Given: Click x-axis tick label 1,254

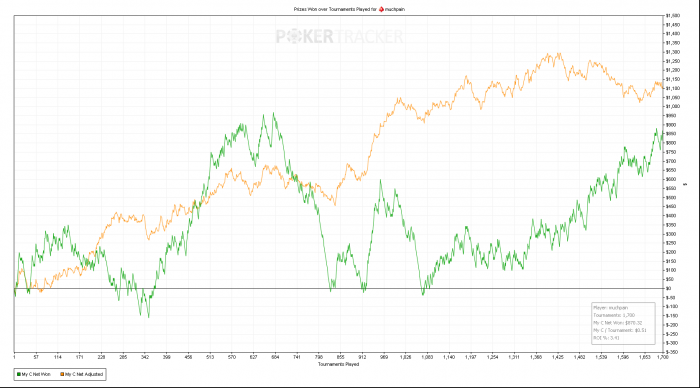Looking at the screenshot, I should (492, 357).
